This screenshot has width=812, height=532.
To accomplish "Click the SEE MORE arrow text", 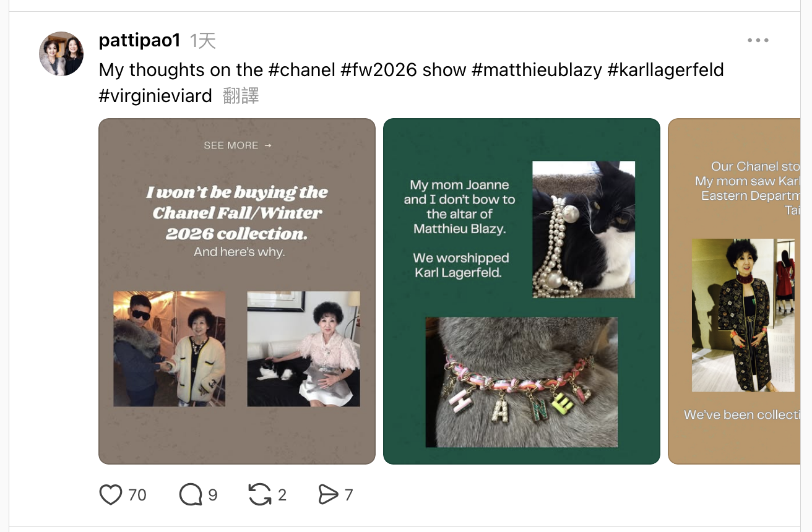I will click(x=238, y=145).
